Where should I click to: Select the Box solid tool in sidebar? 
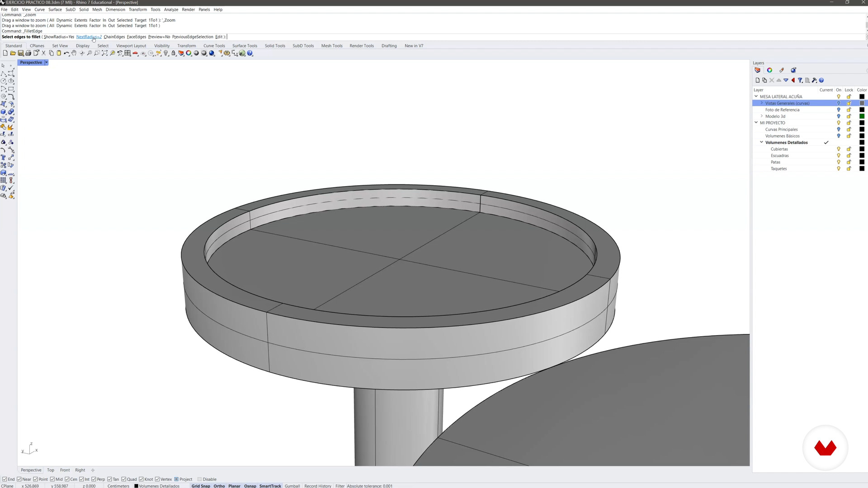click(4, 112)
